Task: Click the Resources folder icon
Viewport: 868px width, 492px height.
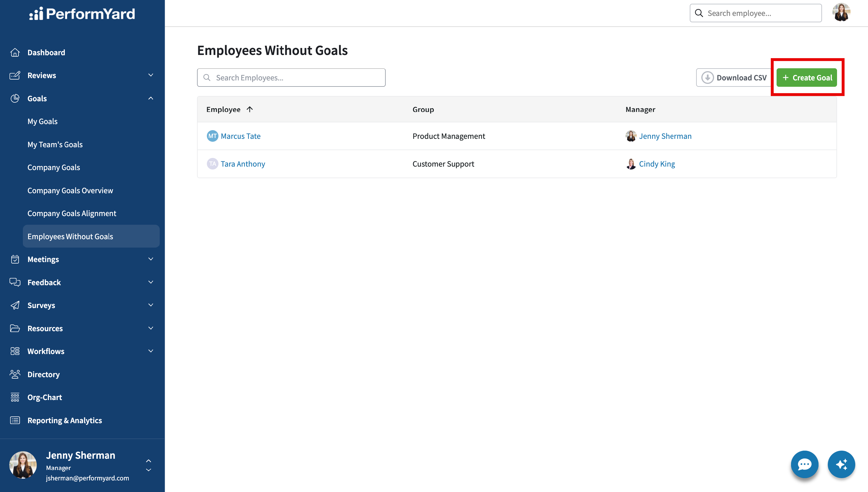Action: [x=15, y=328]
